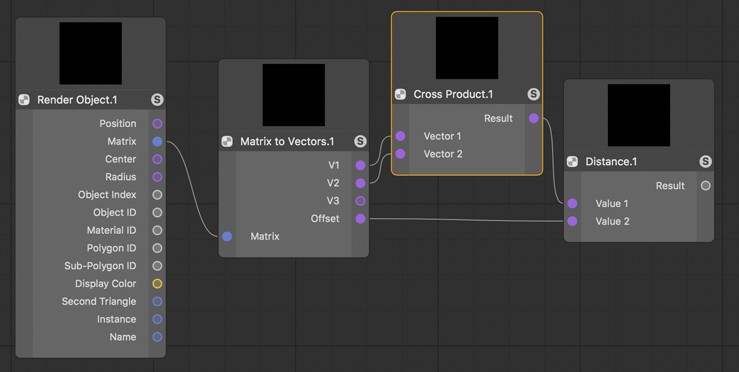
Task: Click the Value 2 label
Action: pyautogui.click(x=612, y=221)
